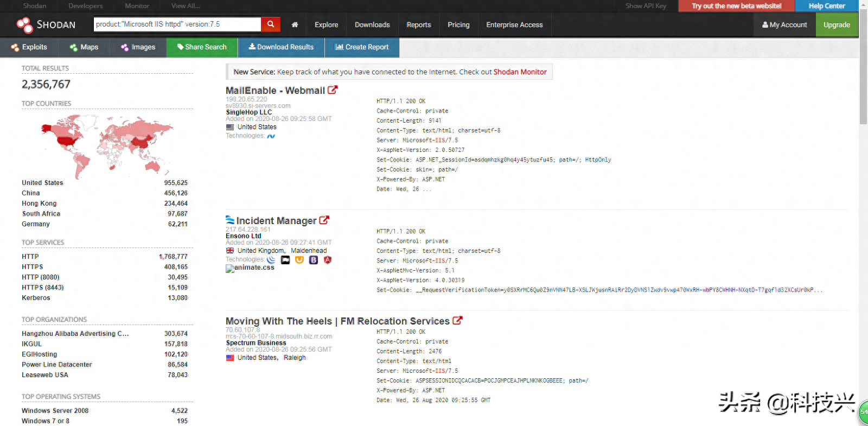This screenshot has height=426, width=868.
Task: Click View All... in the top bar
Action: click(186, 6)
